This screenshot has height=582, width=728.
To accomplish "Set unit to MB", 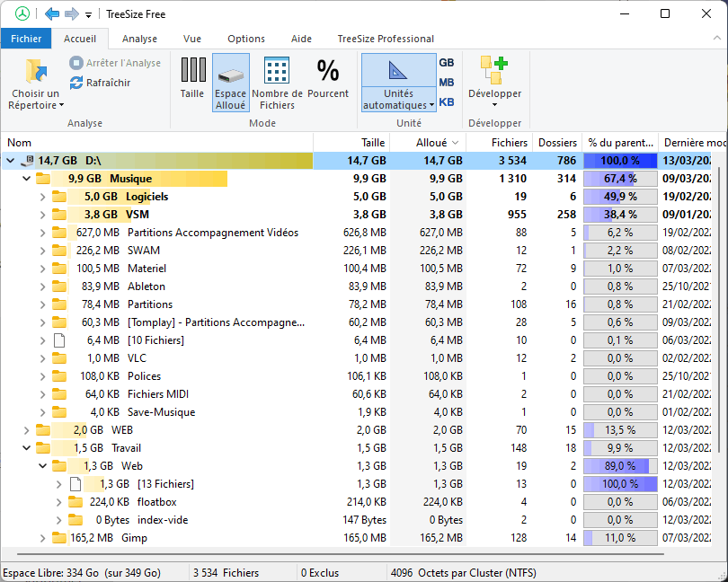I will [446, 82].
